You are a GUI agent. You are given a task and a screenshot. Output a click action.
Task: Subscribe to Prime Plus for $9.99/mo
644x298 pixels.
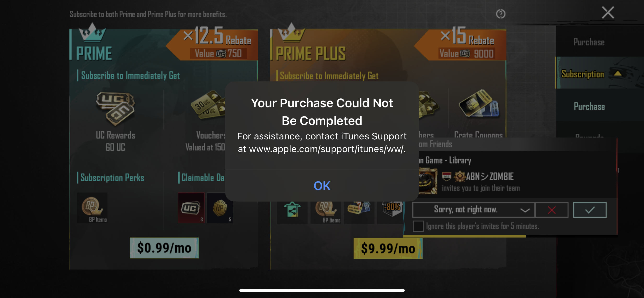coord(388,248)
